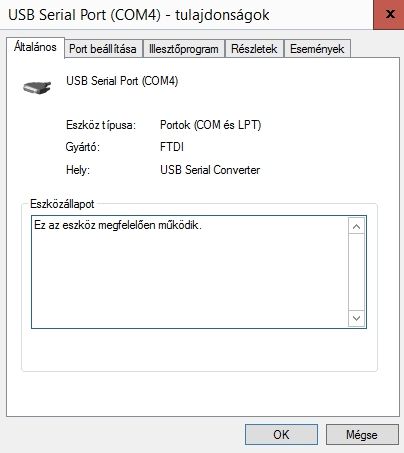Viewport: 404px width, 453px height.
Task: Switch to the Általános tab
Action: point(35,48)
